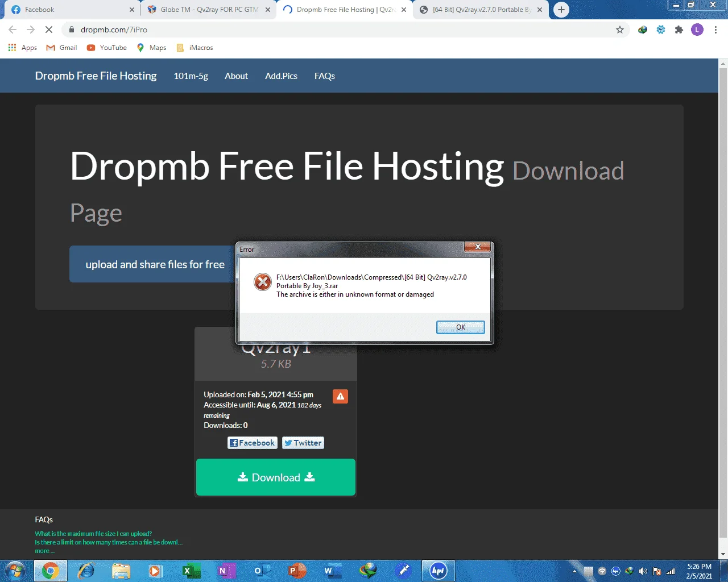
Task: Open the Chrome profile avatar 'L'
Action: (697, 30)
